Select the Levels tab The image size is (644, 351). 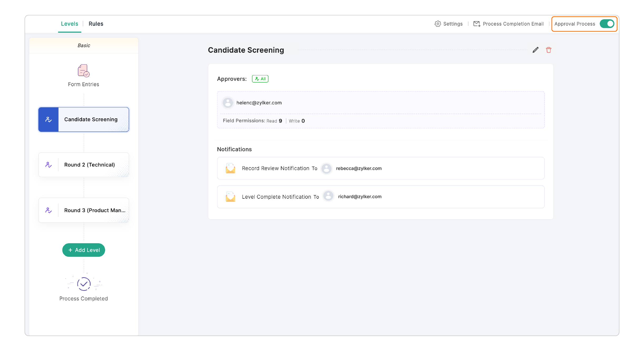click(70, 24)
